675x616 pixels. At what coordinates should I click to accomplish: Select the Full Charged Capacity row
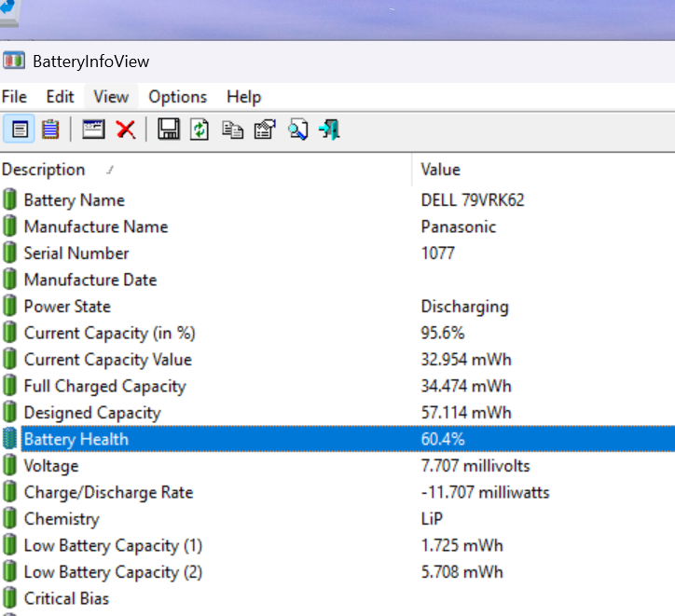tap(337, 386)
